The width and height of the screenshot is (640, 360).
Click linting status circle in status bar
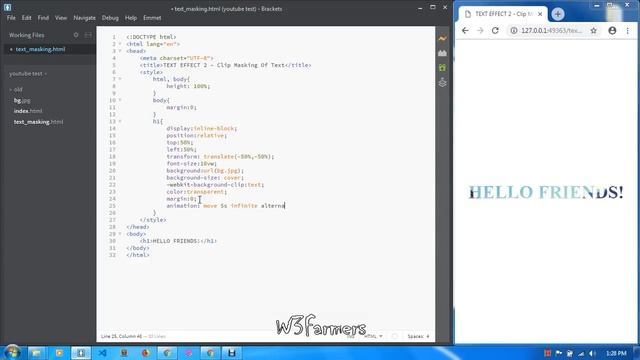[394, 336]
